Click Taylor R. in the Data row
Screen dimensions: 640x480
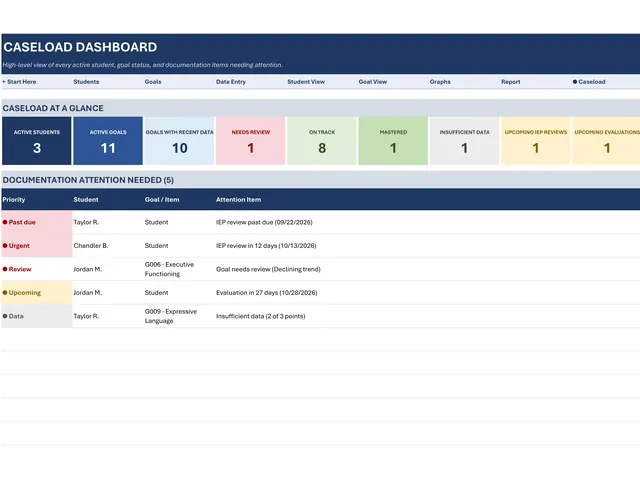pos(86,316)
